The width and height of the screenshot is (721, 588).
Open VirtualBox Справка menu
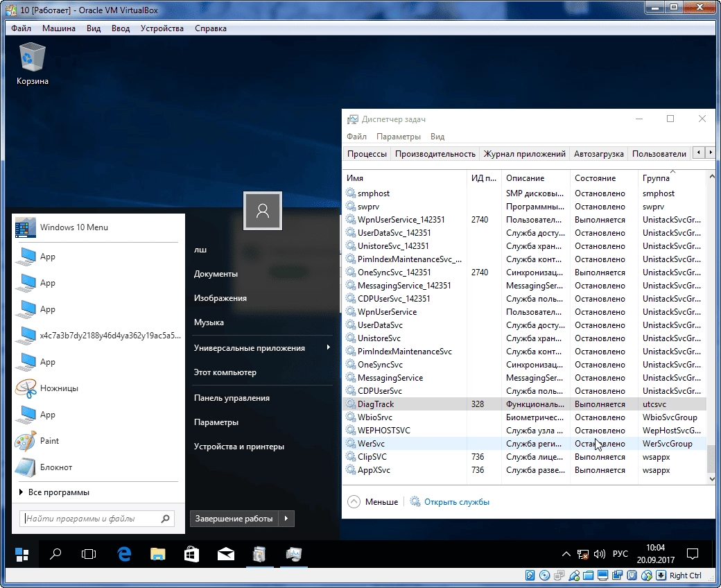(211, 28)
